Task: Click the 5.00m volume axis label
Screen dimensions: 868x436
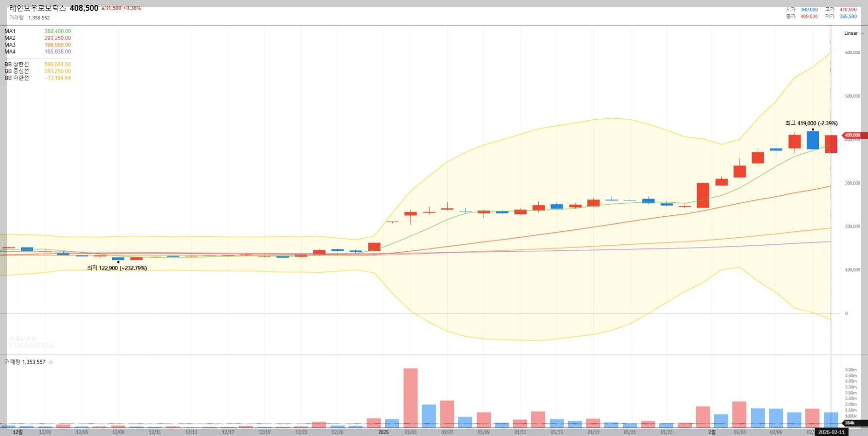Action: pyautogui.click(x=851, y=370)
